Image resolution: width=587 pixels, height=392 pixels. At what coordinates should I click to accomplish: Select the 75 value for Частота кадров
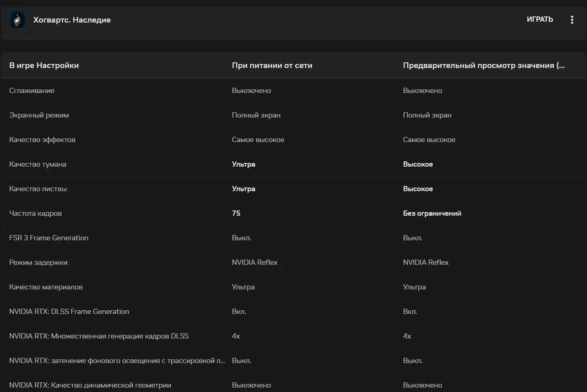coord(236,213)
